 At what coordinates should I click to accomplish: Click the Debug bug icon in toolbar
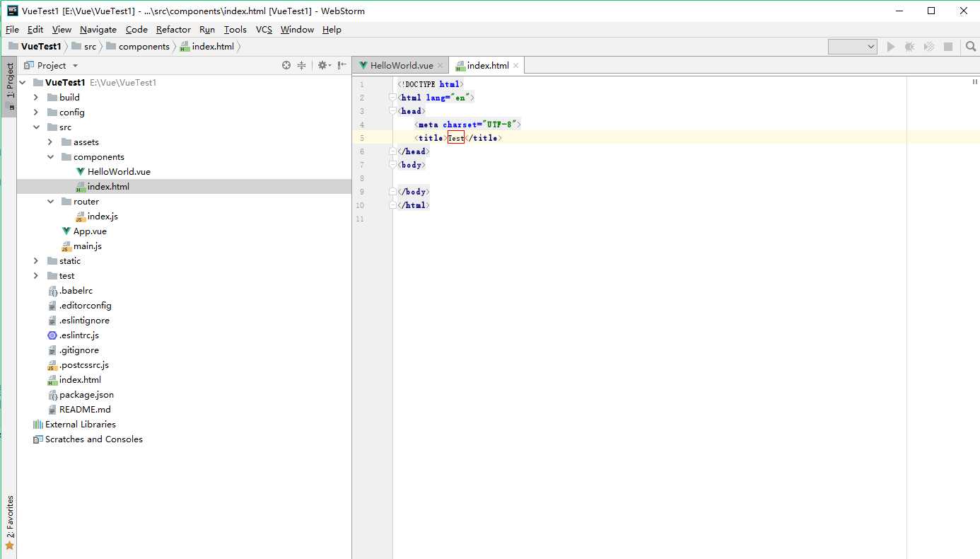(x=909, y=47)
